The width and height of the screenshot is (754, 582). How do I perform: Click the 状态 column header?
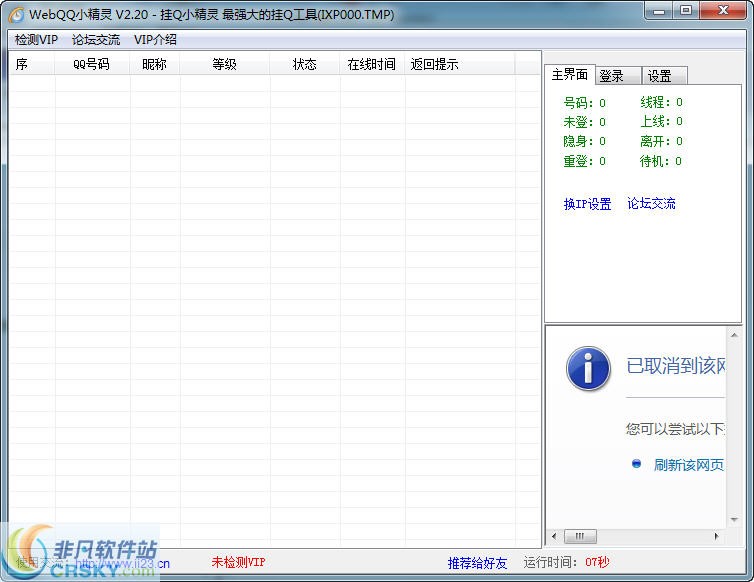[x=305, y=64]
